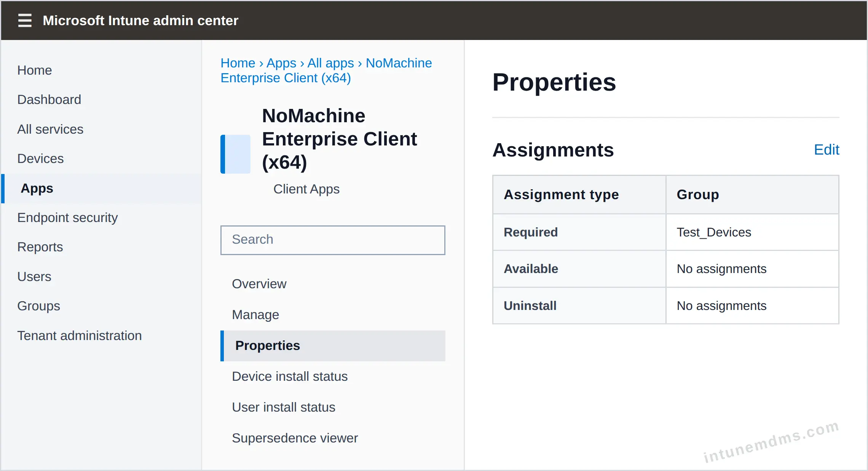The image size is (868, 471).
Task: Click the Assignments section heading
Action: tap(553, 150)
